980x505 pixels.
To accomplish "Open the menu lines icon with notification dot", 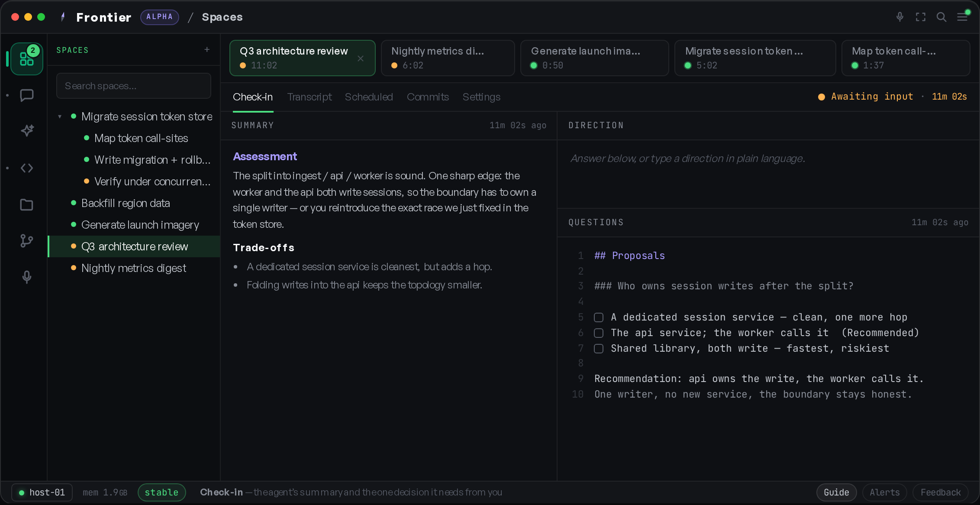I will (963, 16).
